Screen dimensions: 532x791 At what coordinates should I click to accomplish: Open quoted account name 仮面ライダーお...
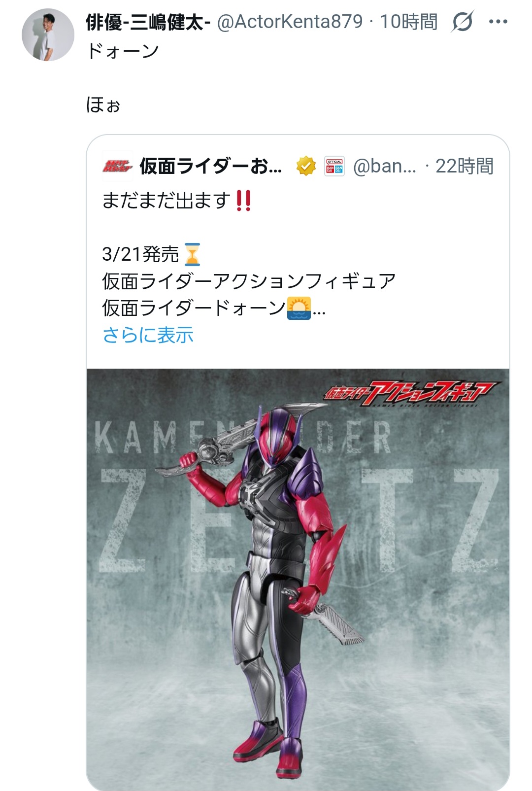(211, 167)
